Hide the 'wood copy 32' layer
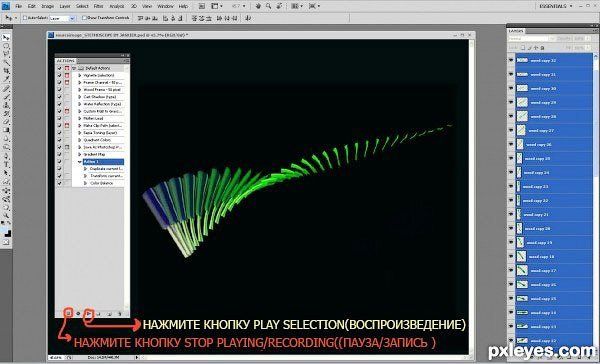This screenshot has height=364, width=600. [x=511, y=60]
